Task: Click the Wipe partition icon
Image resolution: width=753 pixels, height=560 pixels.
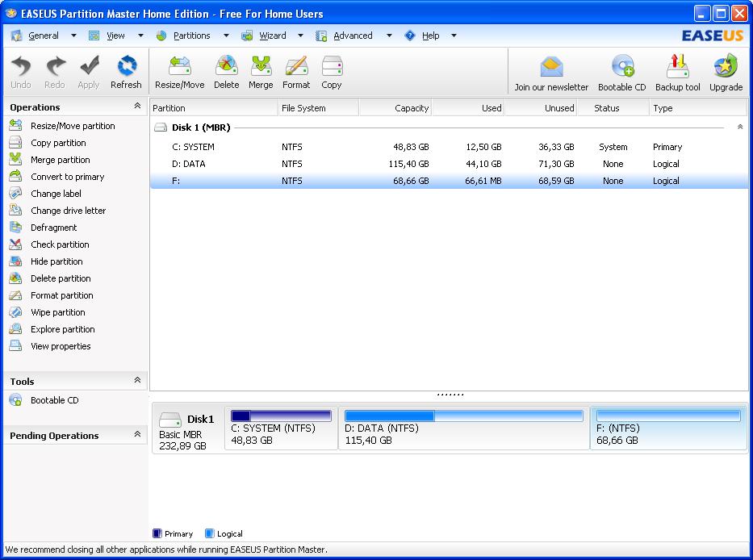Action: [15, 312]
